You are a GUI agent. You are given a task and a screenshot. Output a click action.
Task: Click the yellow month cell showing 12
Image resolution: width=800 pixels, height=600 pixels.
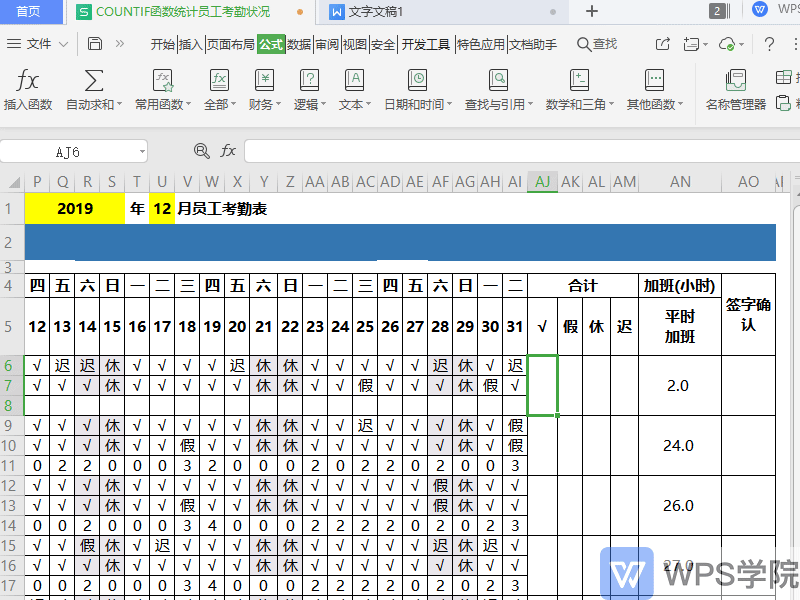162,208
